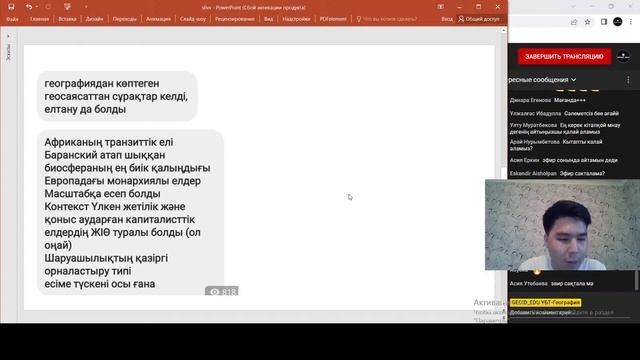Image resolution: width=640 pixels, height=360 pixels.
Task: Open the Анимация ribbon tab
Action: [x=158, y=19]
